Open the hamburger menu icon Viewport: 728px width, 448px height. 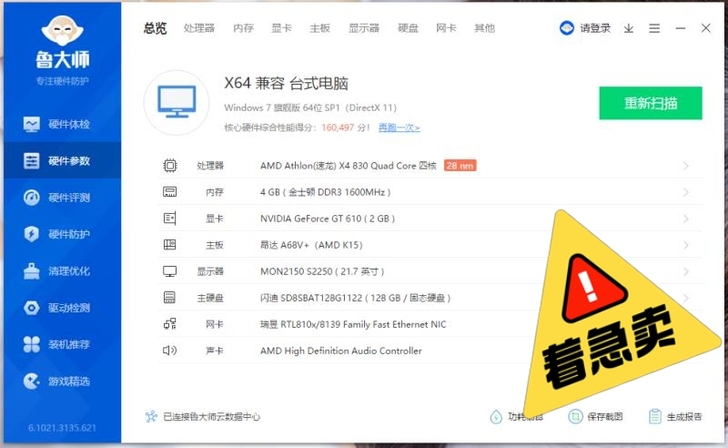pyautogui.click(x=655, y=29)
